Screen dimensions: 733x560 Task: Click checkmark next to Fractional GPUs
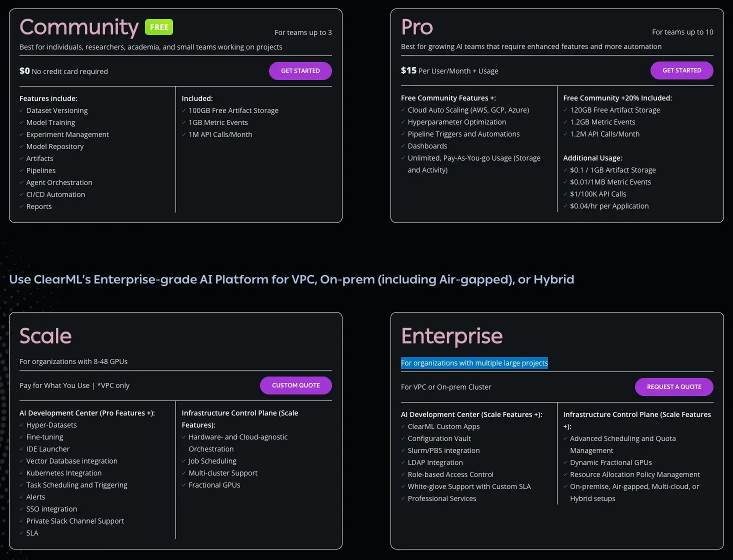point(184,485)
